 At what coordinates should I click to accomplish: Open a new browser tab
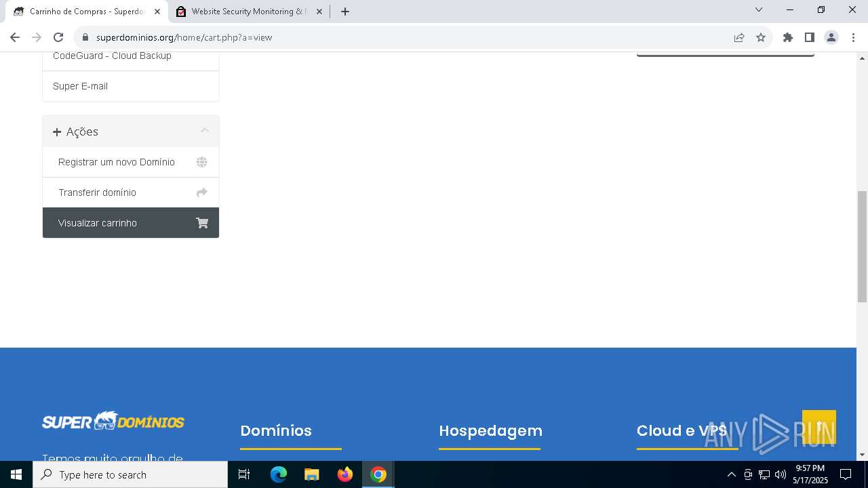345,12
